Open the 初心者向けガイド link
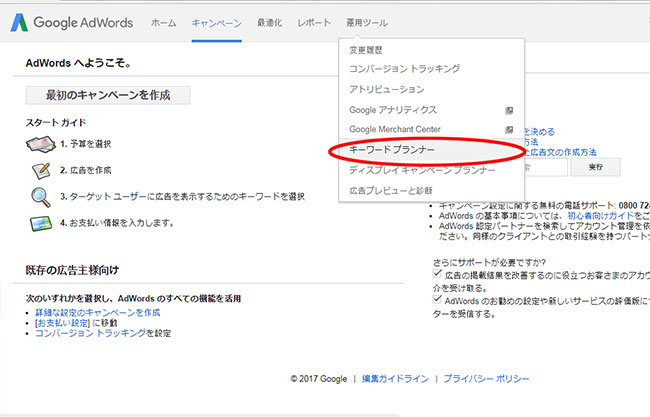The height and width of the screenshot is (417, 650). pos(601,216)
